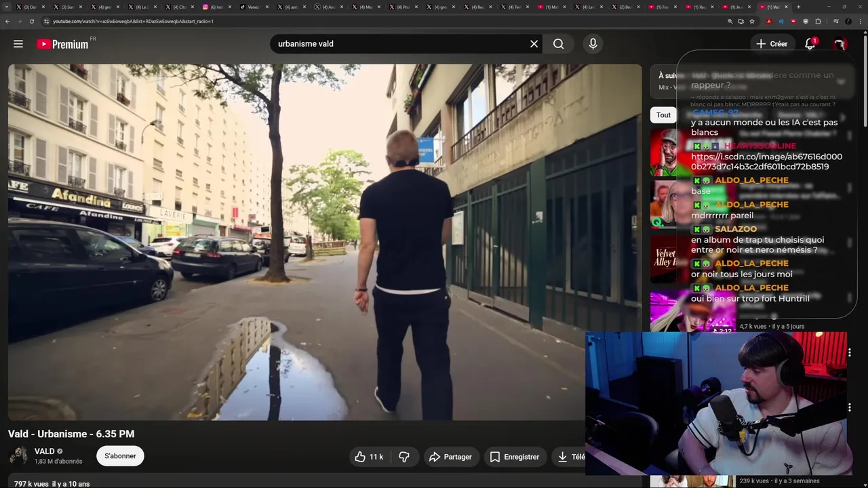Open the YouTube hamburger guide menu
The height and width of the screenshot is (488, 868).
click(18, 43)
